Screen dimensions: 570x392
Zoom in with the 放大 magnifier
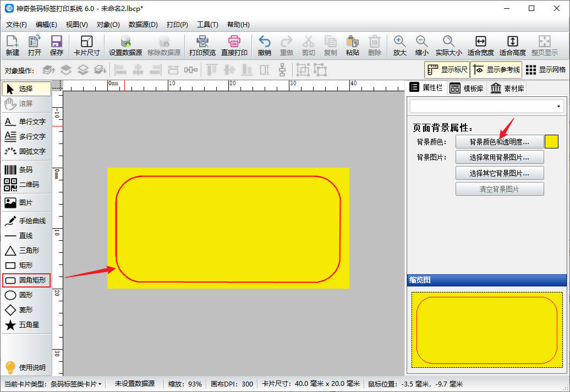[x=399, y=45]
